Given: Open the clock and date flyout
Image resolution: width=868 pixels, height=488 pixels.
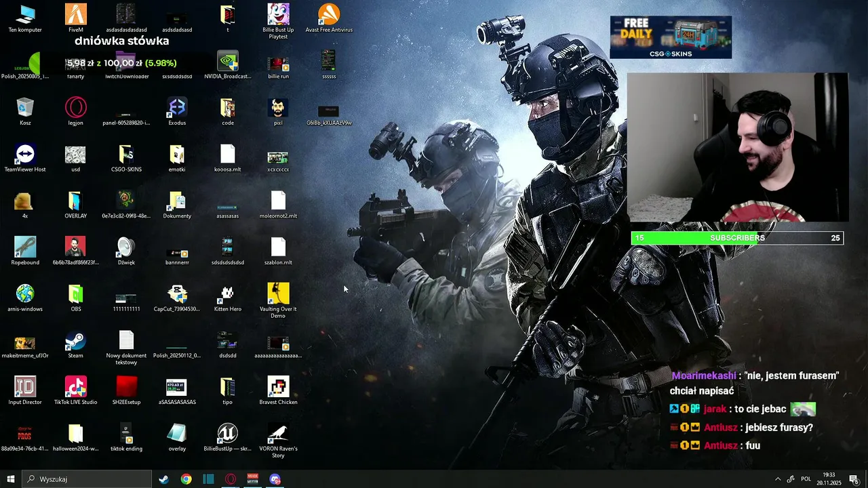Looking at the screenshot, I should tap(829, 479).
